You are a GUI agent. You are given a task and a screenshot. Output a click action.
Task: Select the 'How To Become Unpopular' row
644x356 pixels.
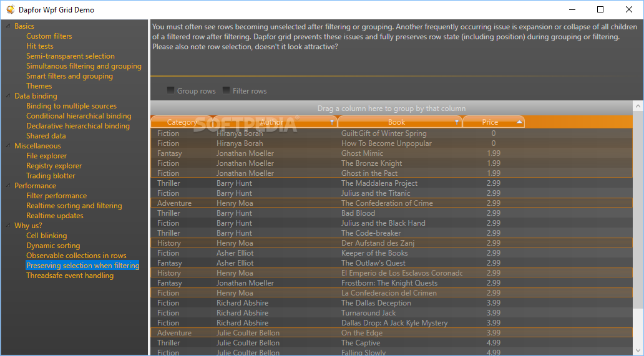coord(391,143)
